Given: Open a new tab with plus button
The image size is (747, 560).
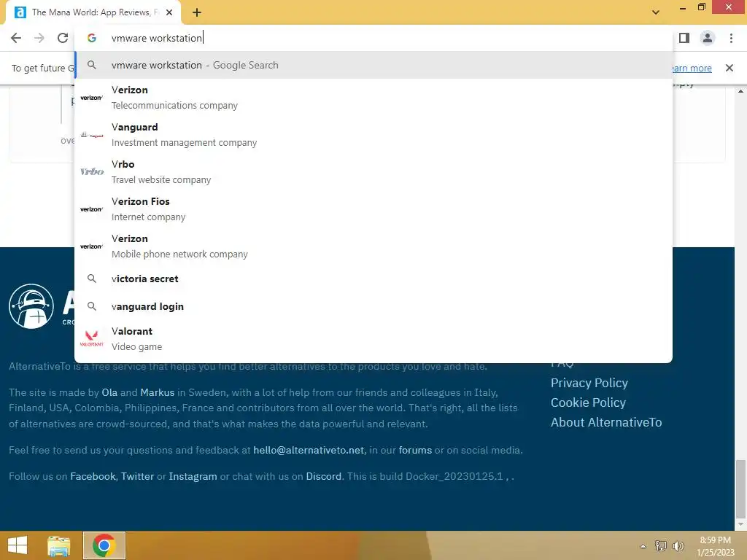Looking at the screenshot, I should tap(197, 12).
